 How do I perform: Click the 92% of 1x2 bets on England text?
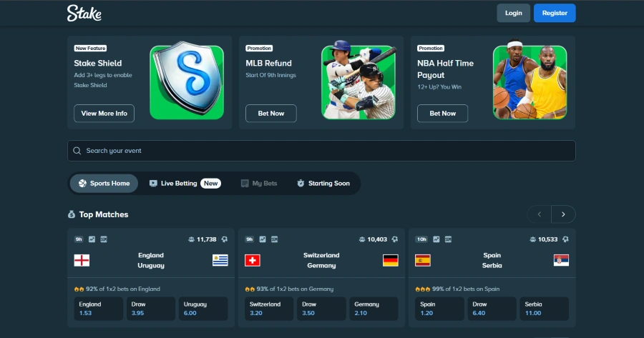tap(123, 289)
